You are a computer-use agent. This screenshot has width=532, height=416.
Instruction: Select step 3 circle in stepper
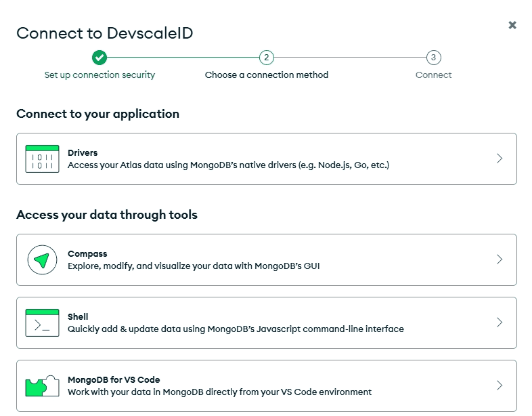coord(433,58)
